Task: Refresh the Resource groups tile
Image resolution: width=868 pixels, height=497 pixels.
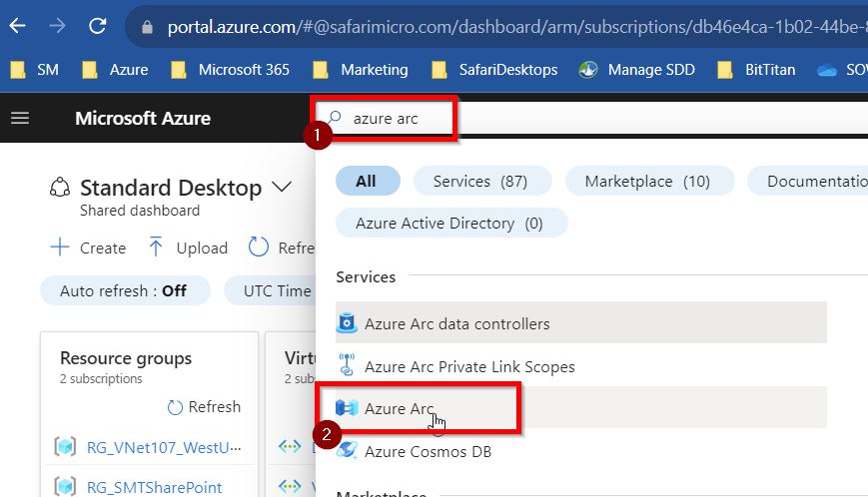Action: [205, 407]
